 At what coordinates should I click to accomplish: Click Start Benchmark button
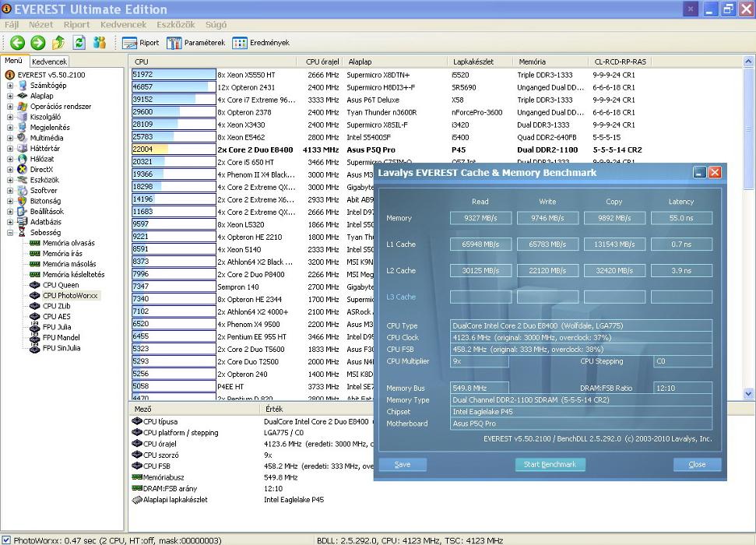click(550, 465)
